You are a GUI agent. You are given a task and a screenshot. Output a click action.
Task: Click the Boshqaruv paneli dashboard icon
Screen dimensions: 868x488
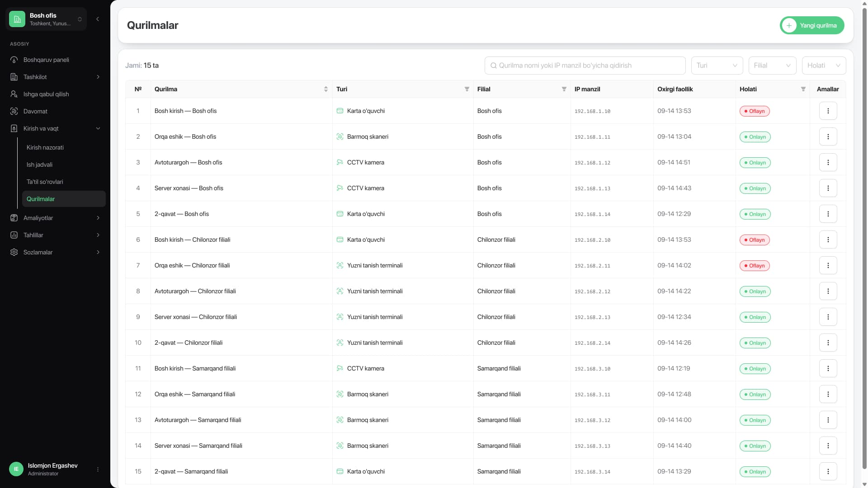(14, 60)
